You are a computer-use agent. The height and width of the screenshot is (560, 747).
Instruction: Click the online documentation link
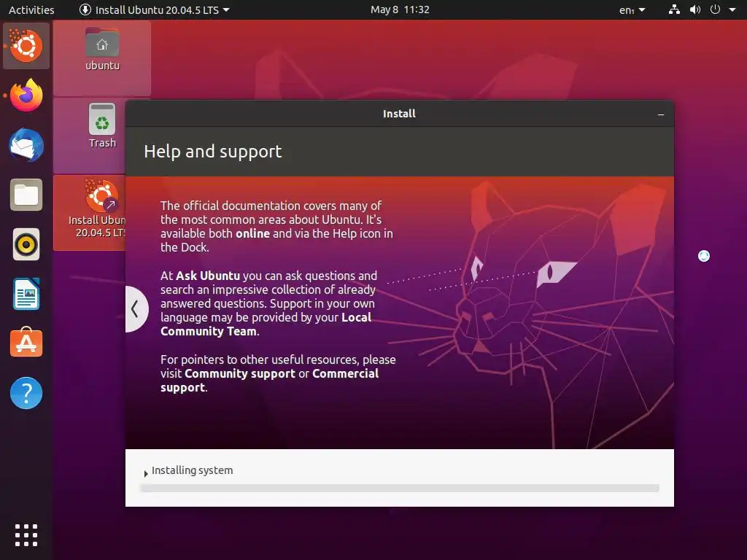tap(252, 233)
